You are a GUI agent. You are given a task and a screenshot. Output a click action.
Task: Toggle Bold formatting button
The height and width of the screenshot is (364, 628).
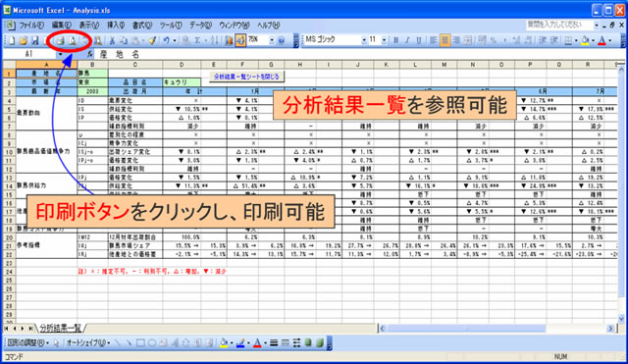click(395, 40)
